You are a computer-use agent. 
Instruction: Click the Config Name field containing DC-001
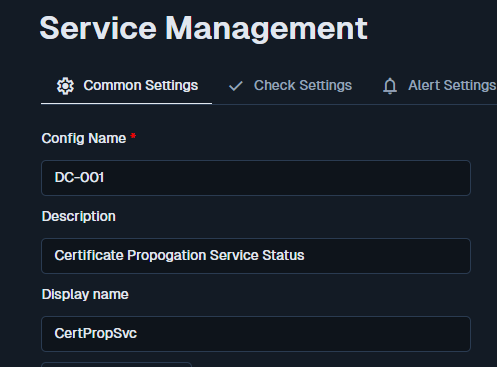pos(256,178)
